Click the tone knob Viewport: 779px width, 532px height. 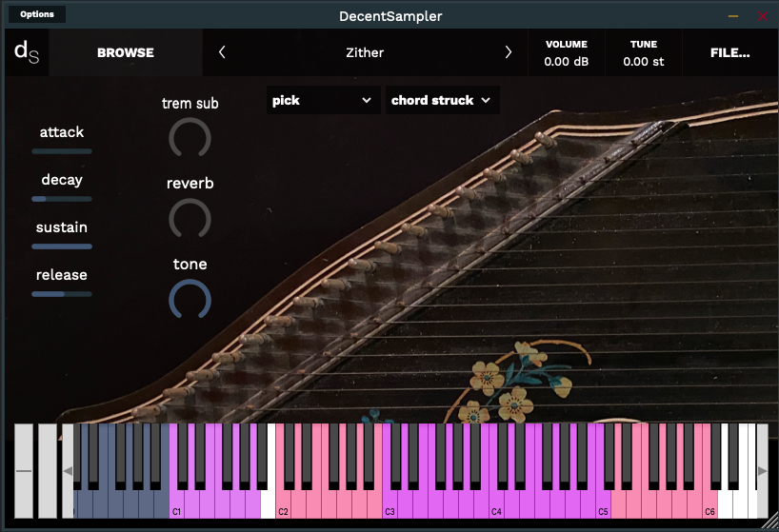[190, 300]
